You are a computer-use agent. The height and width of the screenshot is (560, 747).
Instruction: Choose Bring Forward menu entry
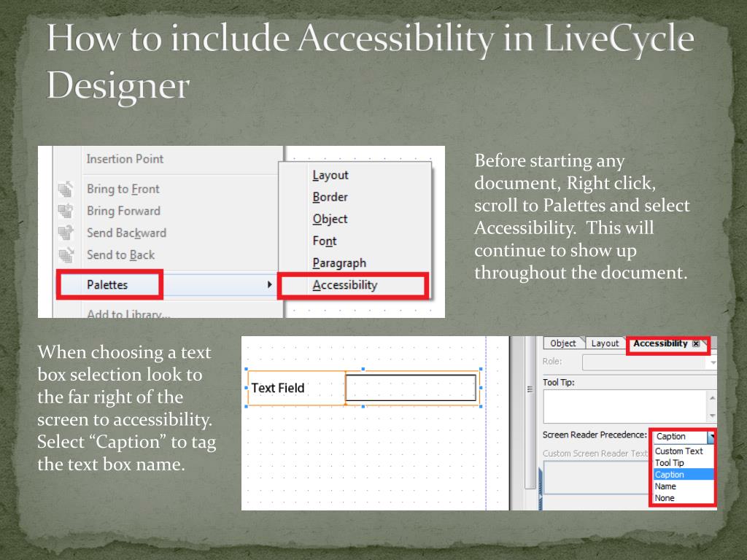(123, 211)
